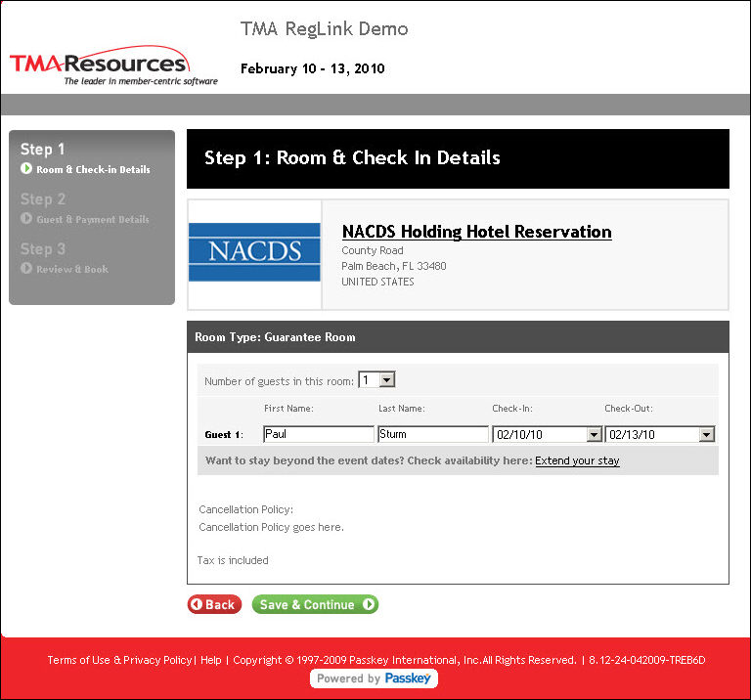
Task: Open the Check-In date dropdown
Action: [547, 434]
